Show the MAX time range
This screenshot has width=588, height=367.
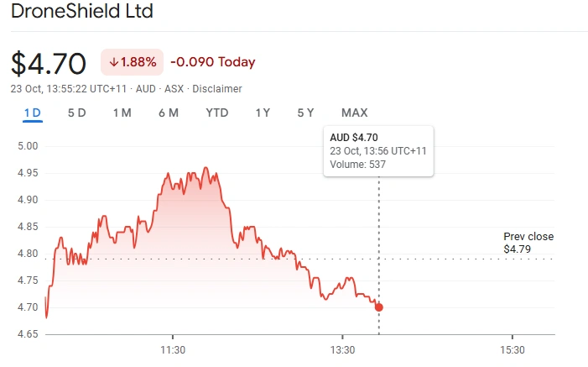point(354,113)
